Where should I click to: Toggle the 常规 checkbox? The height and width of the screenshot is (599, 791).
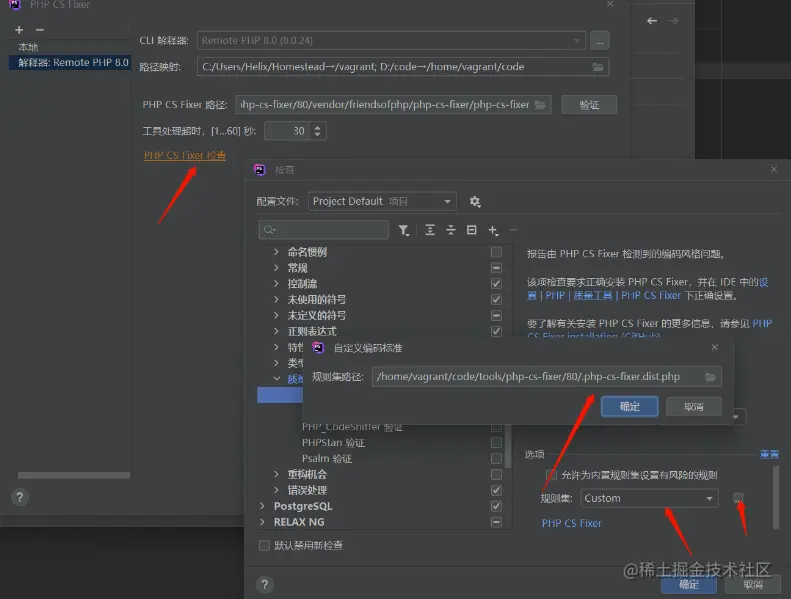[x=496, y=267]
